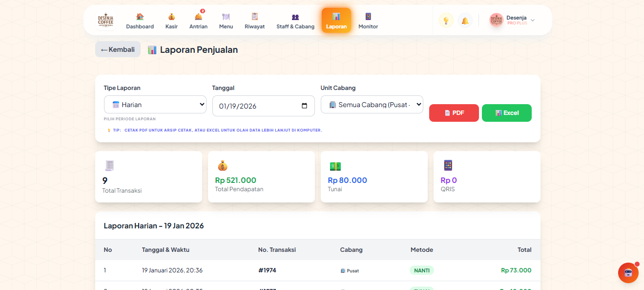The width and height of the screenshot is (644, 290).
Task: Click the device icon on QRIS card
Action: pos(448,165)
